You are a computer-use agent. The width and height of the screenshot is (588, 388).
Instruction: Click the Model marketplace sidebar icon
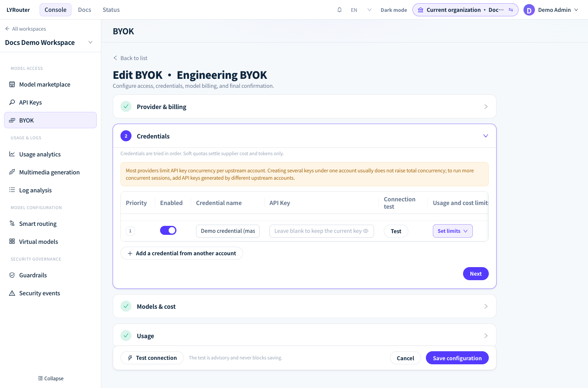point(12,85)
